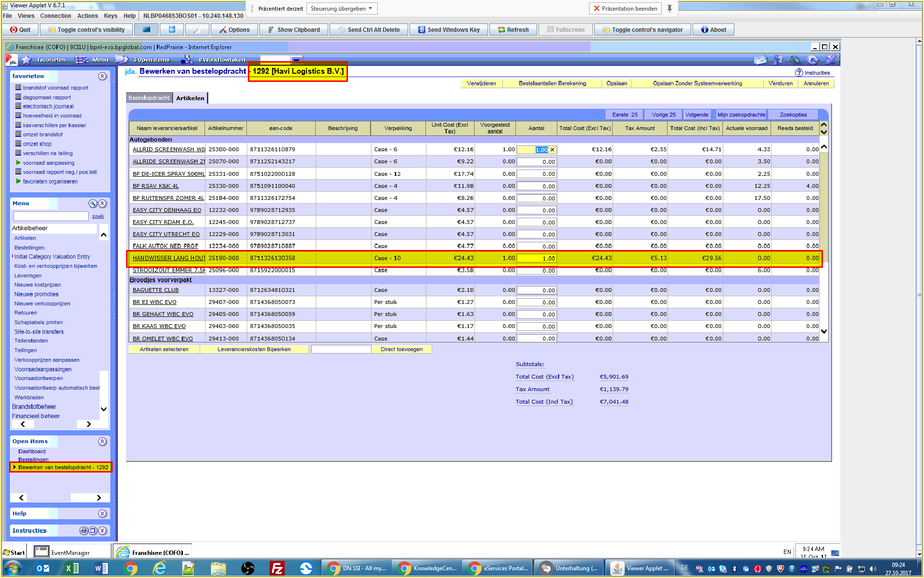Click the blue screen icon toolbar button
924x578 pixels.
146,29
